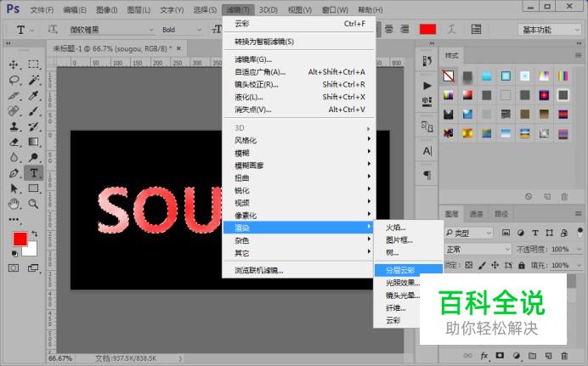Select the Pen tool
Screen dimensions: 588x366
click(x=14, y=173)
